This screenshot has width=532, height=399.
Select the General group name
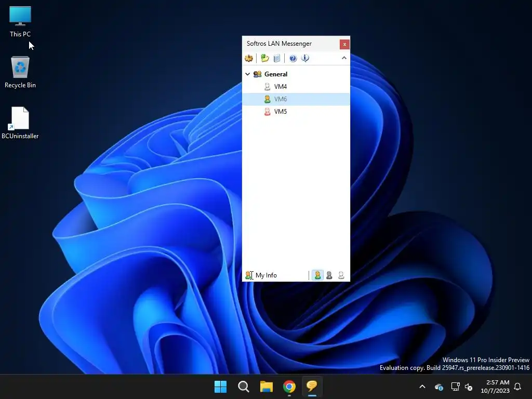(x=276, y=74)
